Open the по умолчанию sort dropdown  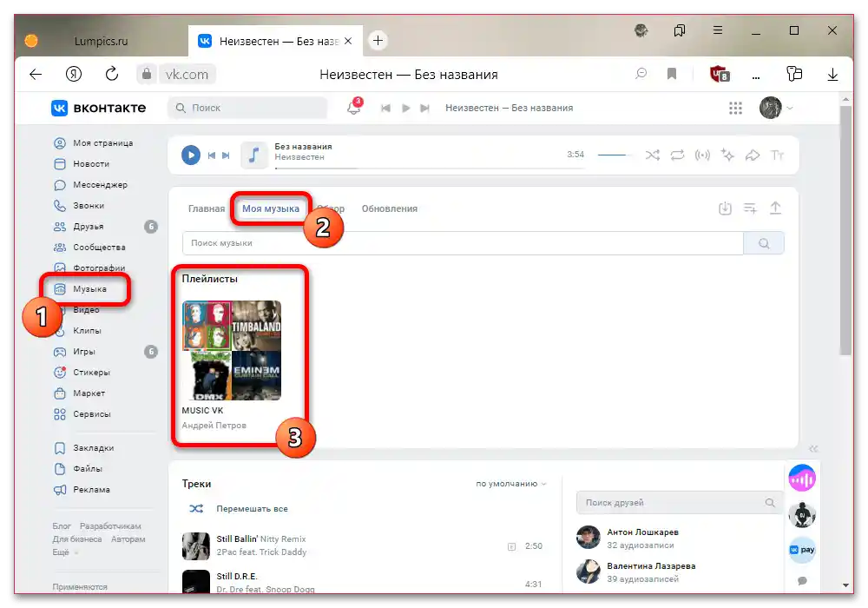pos(511,484)
